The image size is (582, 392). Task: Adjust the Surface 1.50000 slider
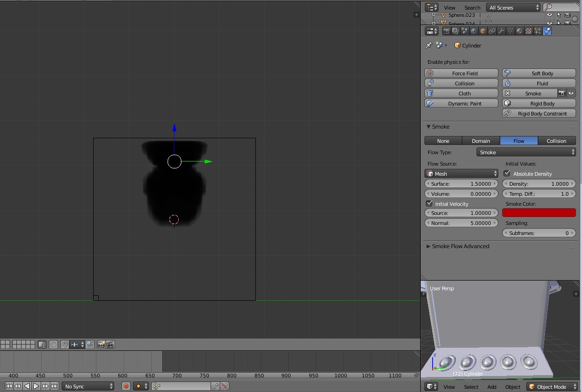pyautogui.click(x=461, y=183)
